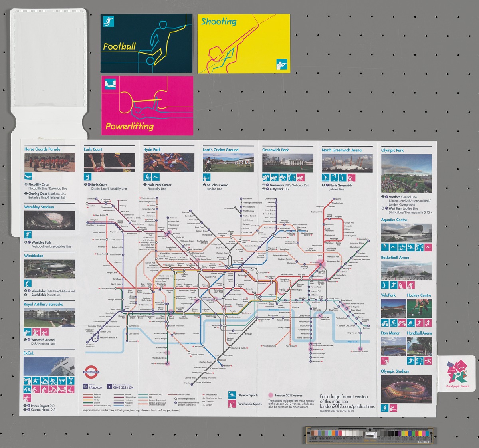
Task: Click the Lord's Cricket Ground photo
Action: (x=228, y=163)
